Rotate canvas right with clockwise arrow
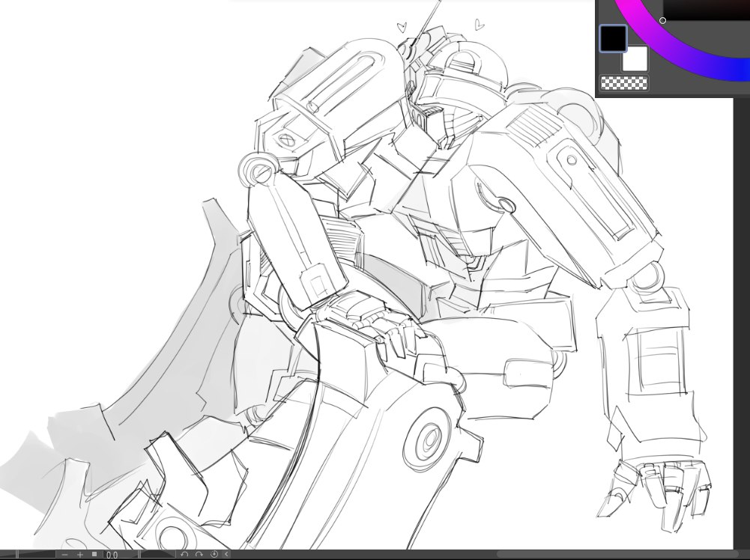 199,554
